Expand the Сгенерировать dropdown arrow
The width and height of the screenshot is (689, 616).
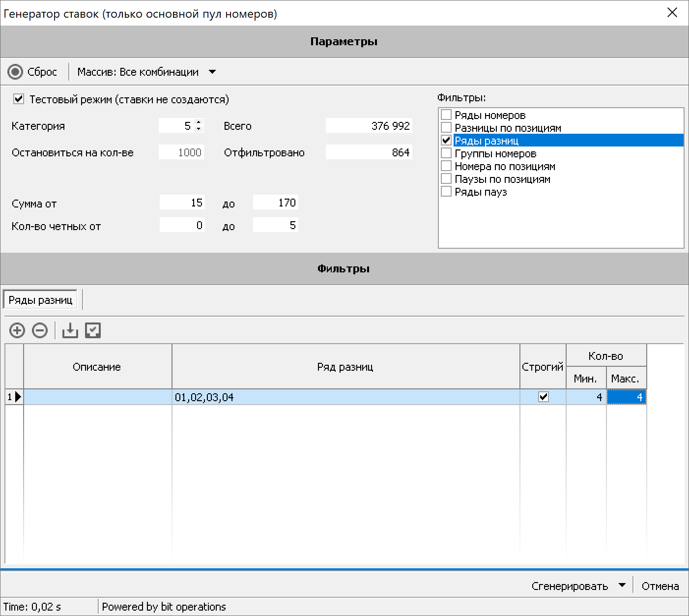coord(622,586)
